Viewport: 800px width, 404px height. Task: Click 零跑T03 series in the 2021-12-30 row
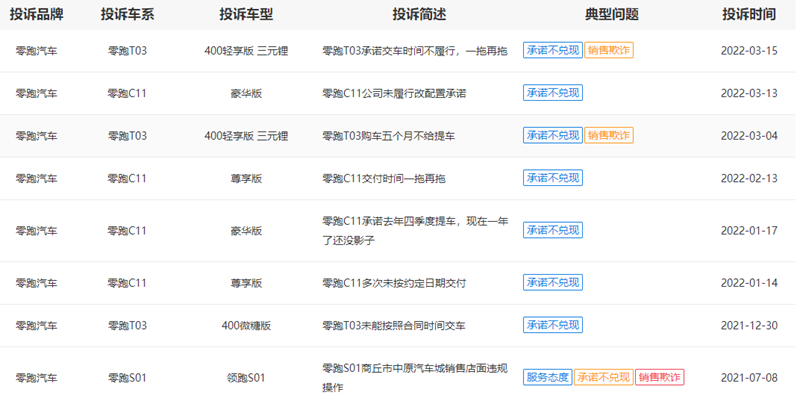(127, 325)
